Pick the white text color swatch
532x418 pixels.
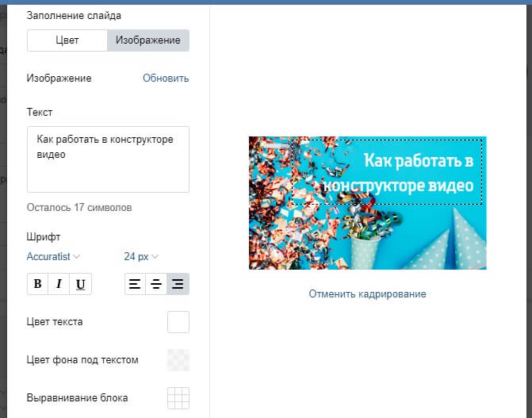click(x=178, y=322)
